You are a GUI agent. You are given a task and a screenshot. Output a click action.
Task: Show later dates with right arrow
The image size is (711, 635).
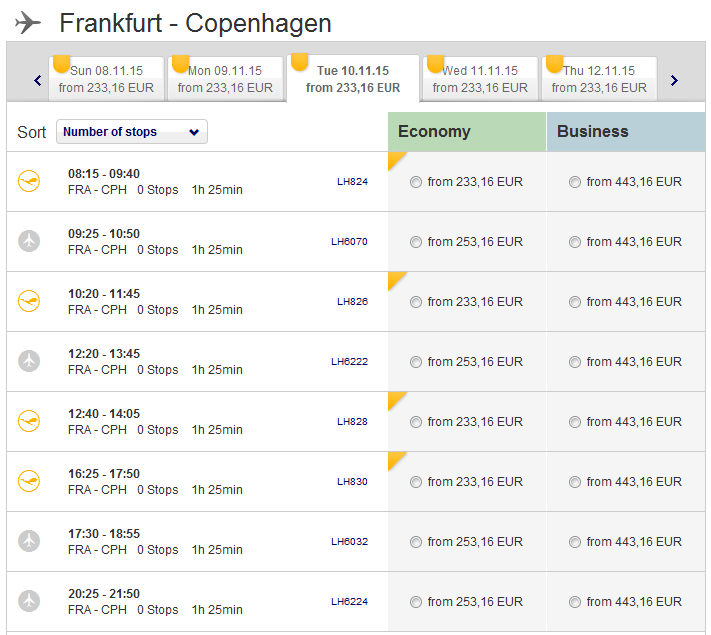click(674, 80)
